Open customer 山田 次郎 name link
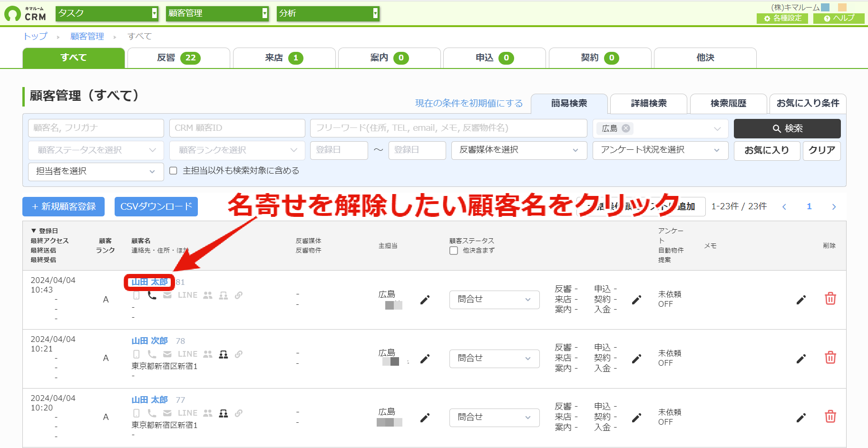This screenshot has height=448, width=868. (149, 341)
